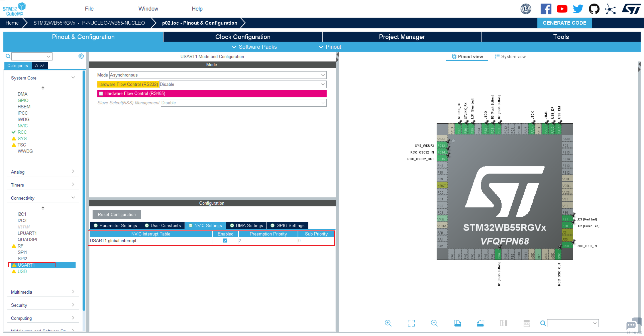Click the Preemption Priority value field
Image resolution: width=644 pixels, height=336 pixels.
point(268,241)
